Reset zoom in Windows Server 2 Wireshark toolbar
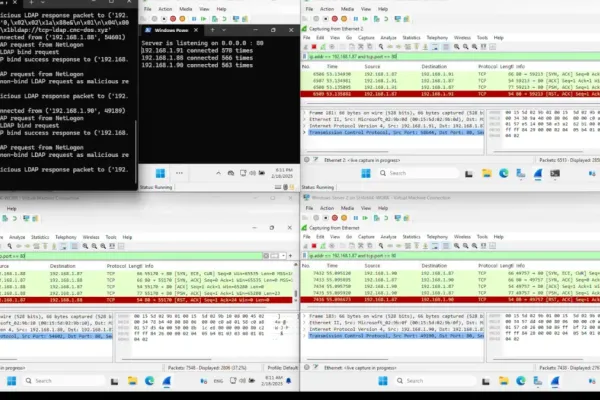 (x=474, y=246)
